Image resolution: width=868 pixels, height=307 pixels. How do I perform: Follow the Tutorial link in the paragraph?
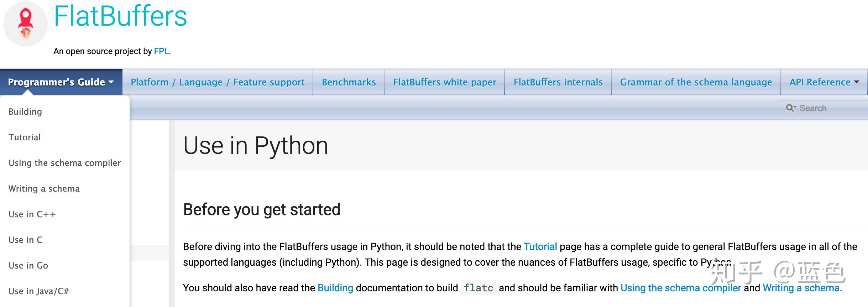(540, 246)
